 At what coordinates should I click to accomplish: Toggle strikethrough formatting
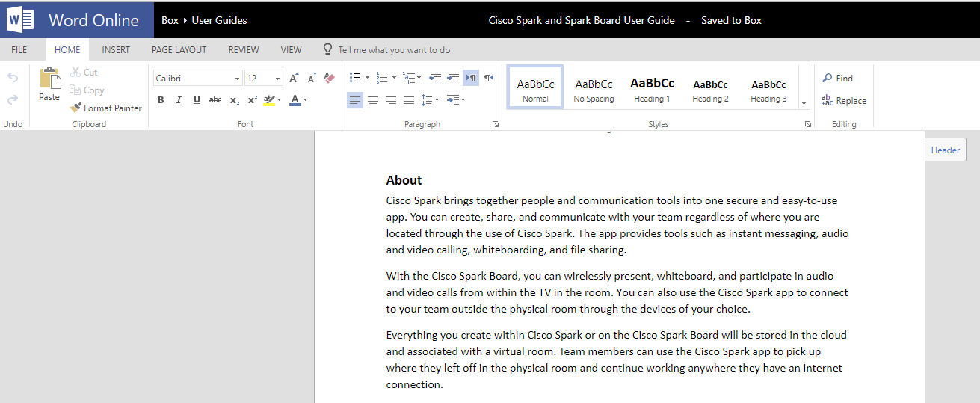[215, 100]
